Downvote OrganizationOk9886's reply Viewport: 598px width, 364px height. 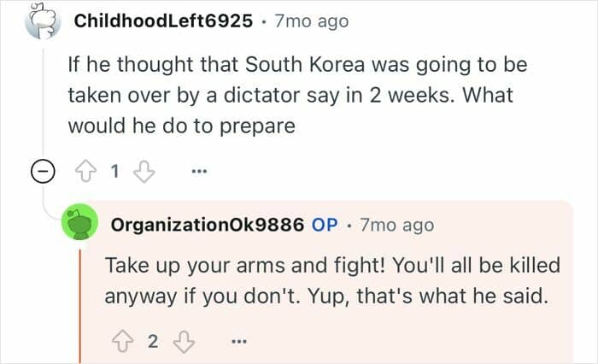pos(185,342)
